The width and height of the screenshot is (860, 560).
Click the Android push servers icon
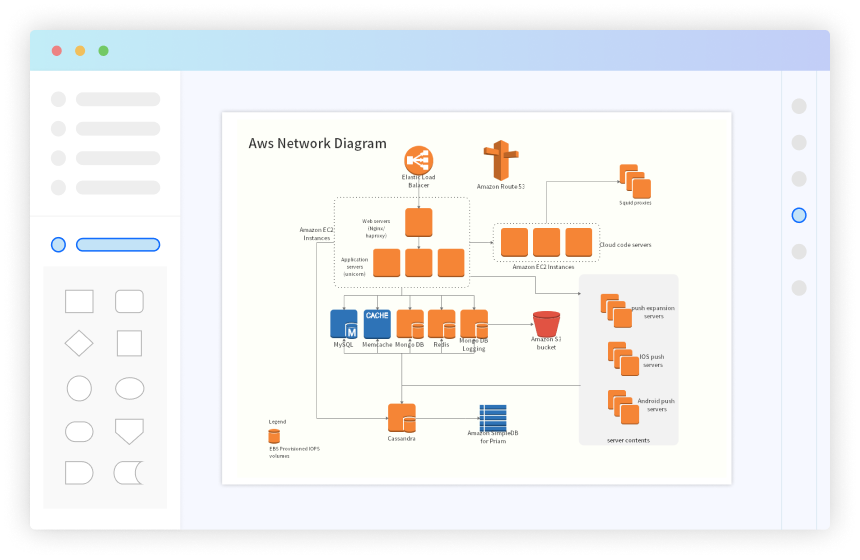tap(623, 407)
